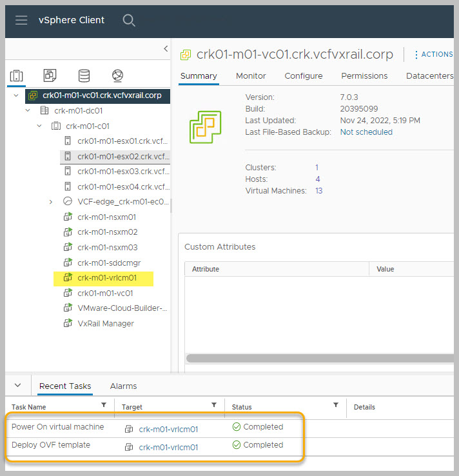Switch to VMs and Templates inventory view

(50, 75)
